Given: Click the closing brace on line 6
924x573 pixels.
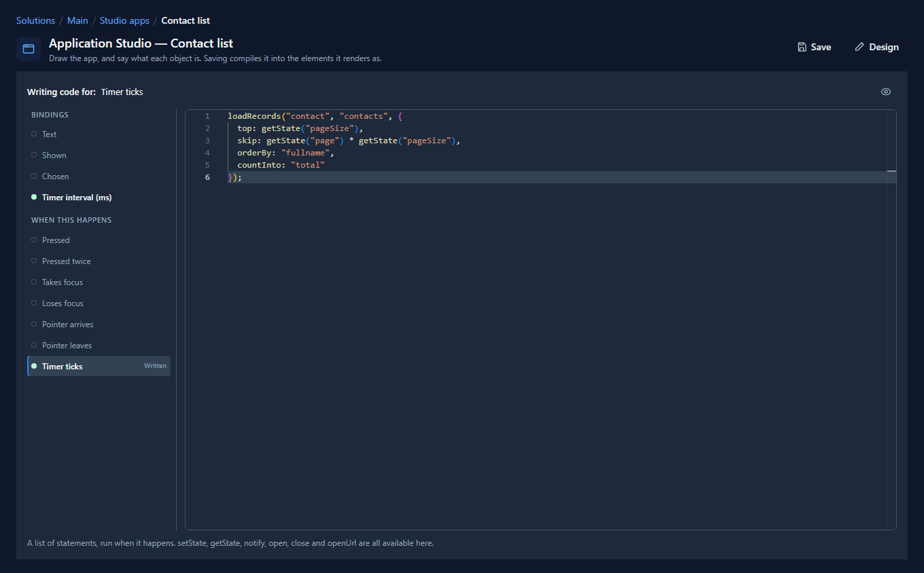Looking at the screenshot, I should pos(230,177).
